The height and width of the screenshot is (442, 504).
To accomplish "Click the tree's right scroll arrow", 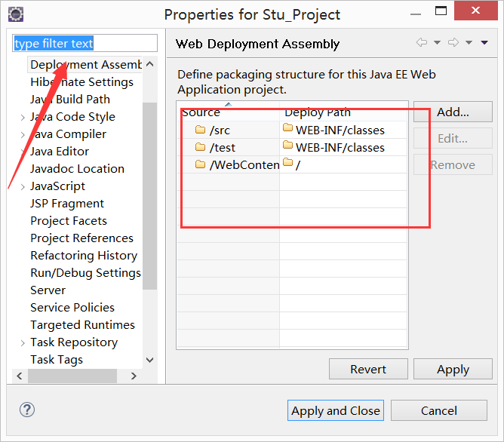I will tap(134, 376).
